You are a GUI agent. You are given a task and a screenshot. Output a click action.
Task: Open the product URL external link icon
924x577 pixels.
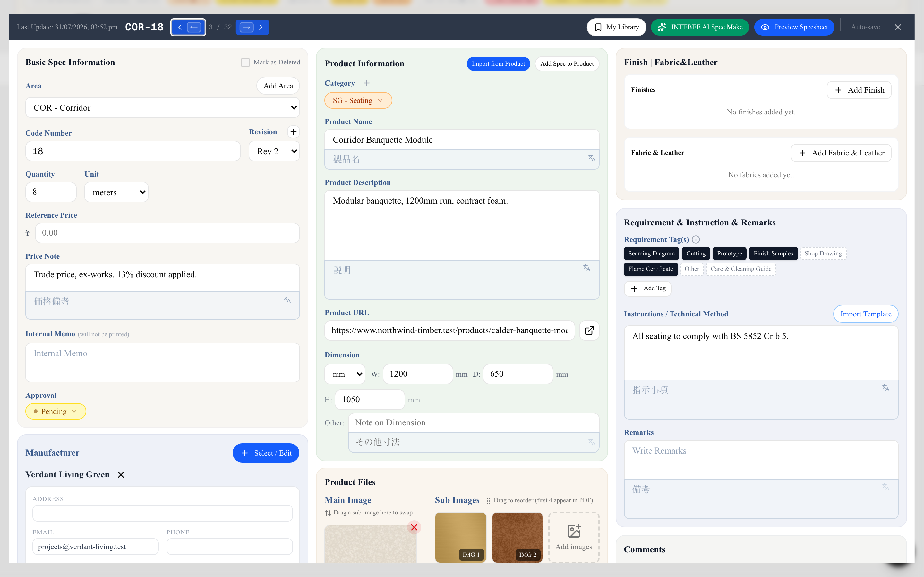click(589, 330)
